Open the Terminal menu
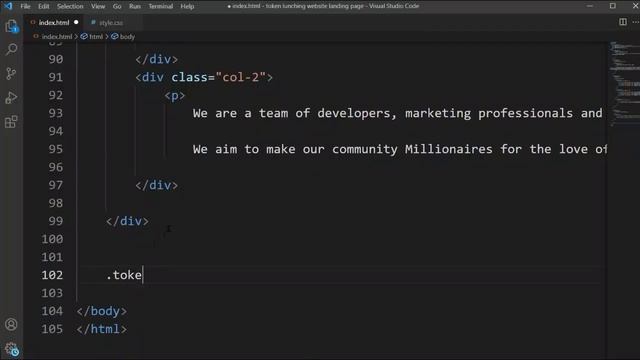Image resolution: width=640 pixels, height=360 pixels. tap(160, 6)
